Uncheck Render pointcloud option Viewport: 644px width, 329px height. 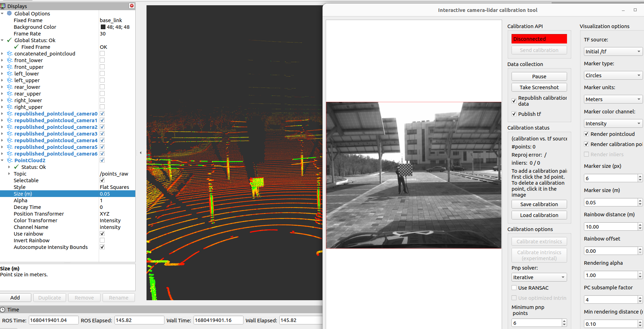pos(586,134)
